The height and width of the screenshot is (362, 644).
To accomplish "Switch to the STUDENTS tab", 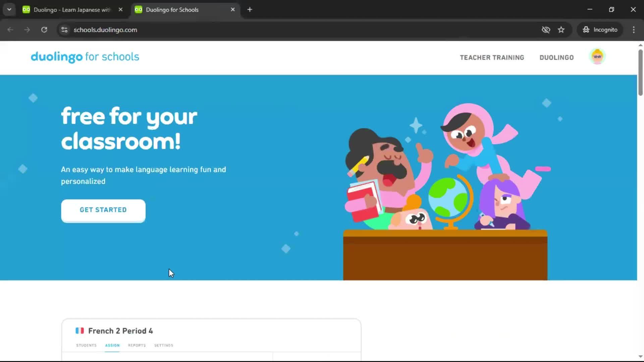I will 86,345.
